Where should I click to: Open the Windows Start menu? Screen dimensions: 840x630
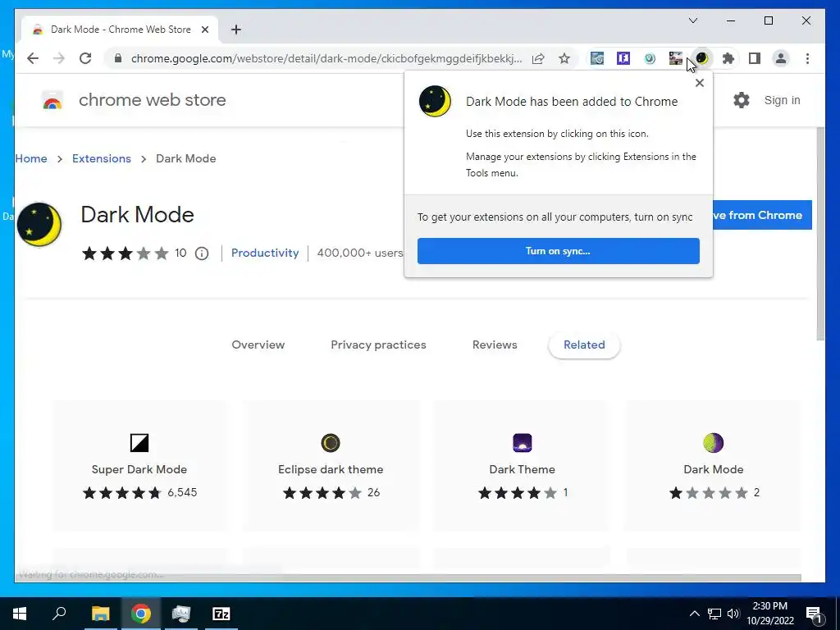pos(20,614)
